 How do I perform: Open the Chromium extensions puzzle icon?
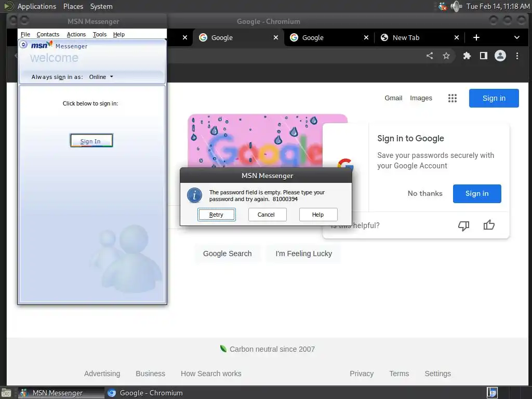467,56
